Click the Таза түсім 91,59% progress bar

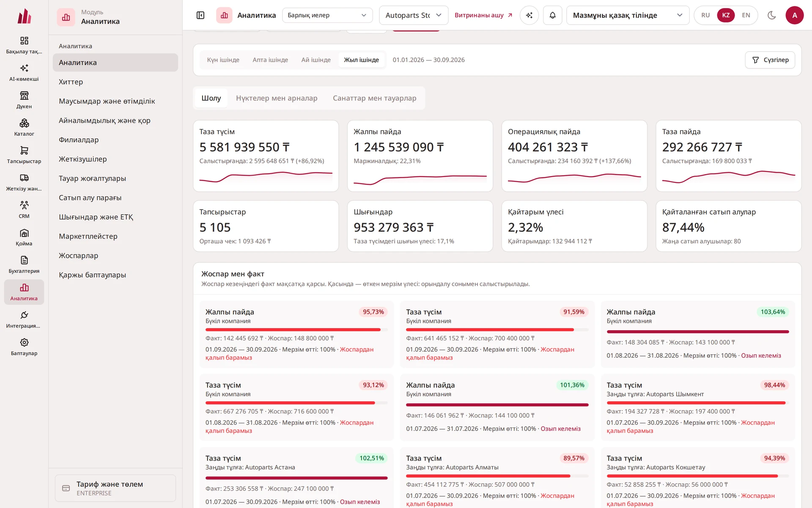tap(497, 330)
